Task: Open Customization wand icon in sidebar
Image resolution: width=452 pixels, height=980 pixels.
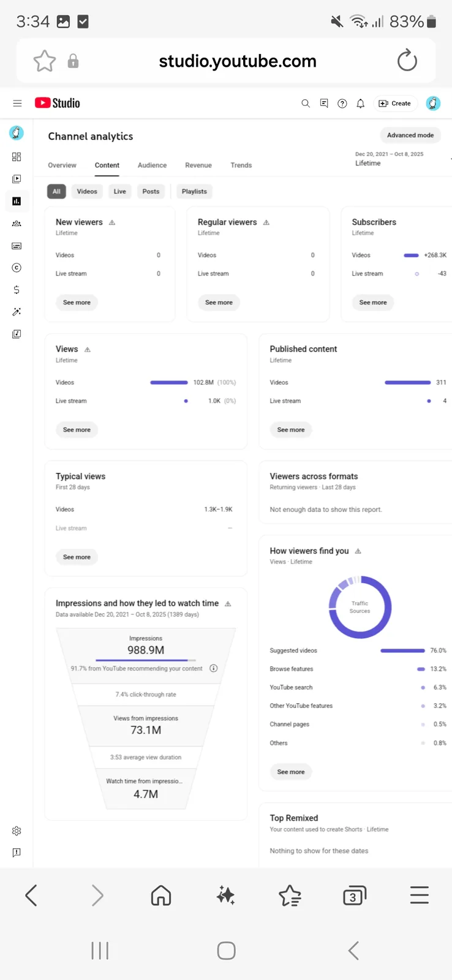Action: coord(17,312)
